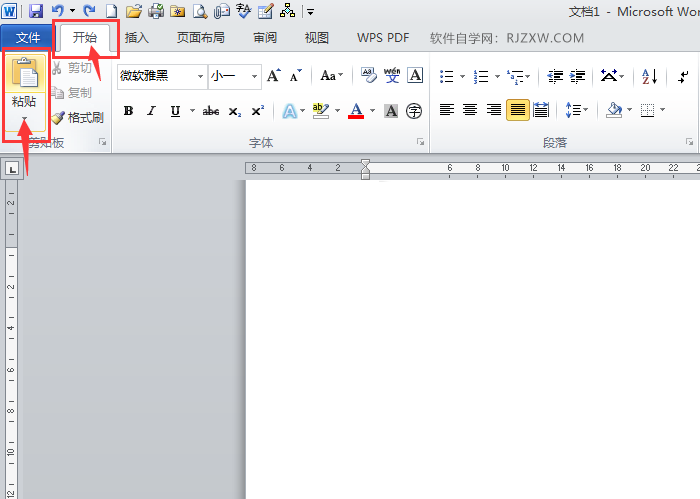Align text right
This screenshot has height=499, width=700.
pos(493,110)
